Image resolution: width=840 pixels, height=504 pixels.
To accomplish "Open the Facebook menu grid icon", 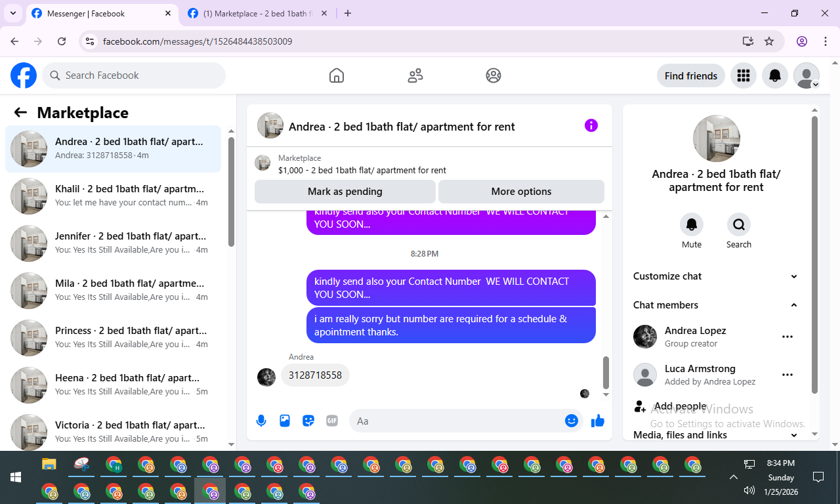I will point(744,75).
